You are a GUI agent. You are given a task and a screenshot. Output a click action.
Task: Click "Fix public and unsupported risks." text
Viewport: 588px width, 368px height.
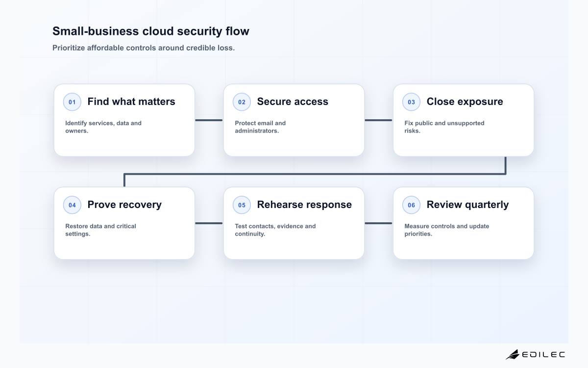click(x=444, y=127)
